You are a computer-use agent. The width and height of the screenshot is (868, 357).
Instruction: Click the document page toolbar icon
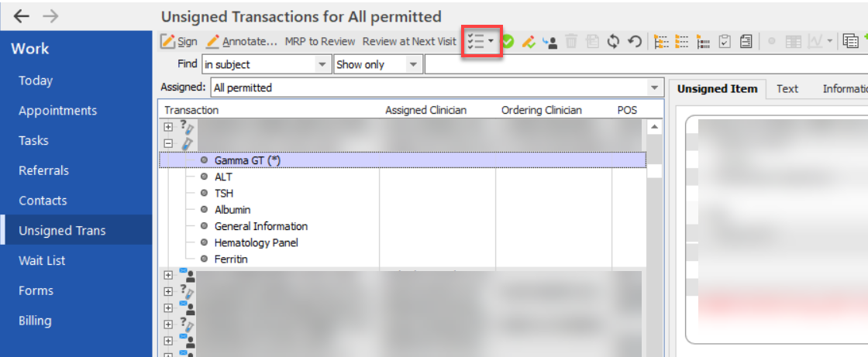pyautogui.click(x=746, y=42)
